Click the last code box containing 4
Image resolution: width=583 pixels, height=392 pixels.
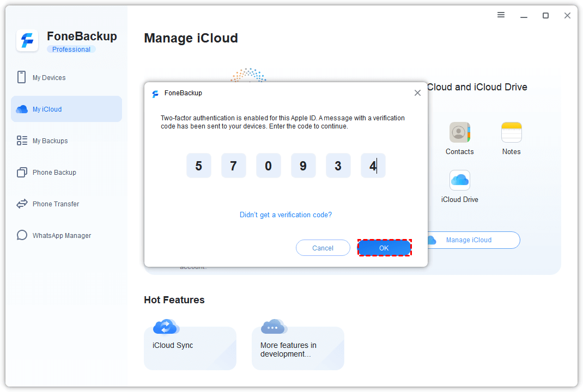click(x=373, y=166)
